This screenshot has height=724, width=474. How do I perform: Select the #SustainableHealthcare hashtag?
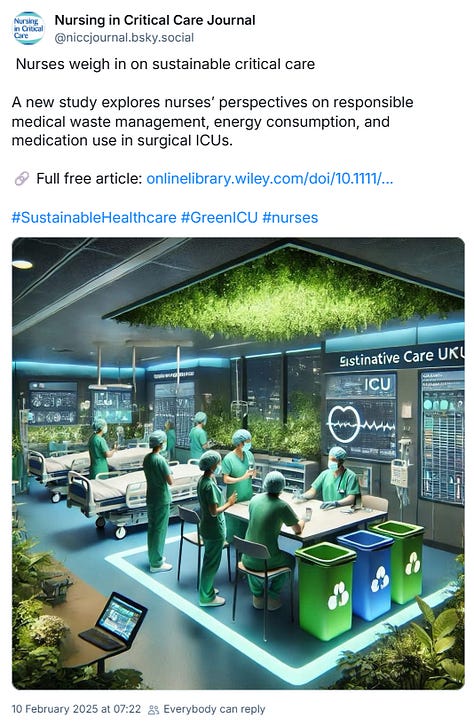[x=94, y=217]
